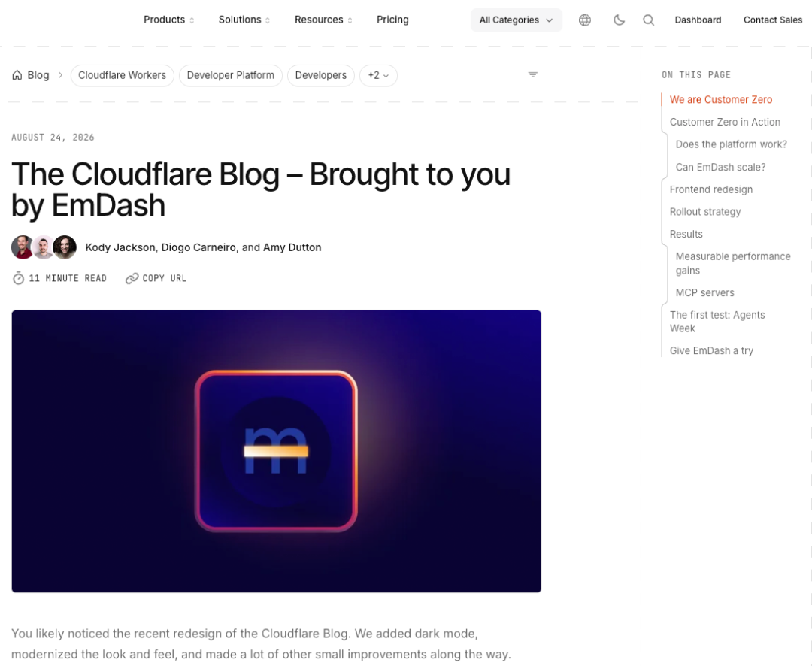The height and width of the screenshot is (666, 812).
Task: Select the Developer Platform tag
Action: [231, 76]
